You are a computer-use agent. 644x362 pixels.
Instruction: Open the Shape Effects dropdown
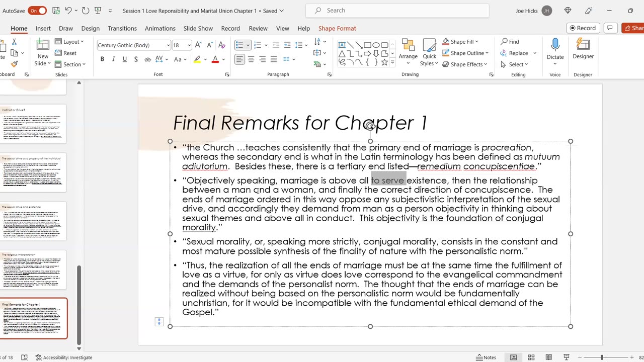[465, 64]
